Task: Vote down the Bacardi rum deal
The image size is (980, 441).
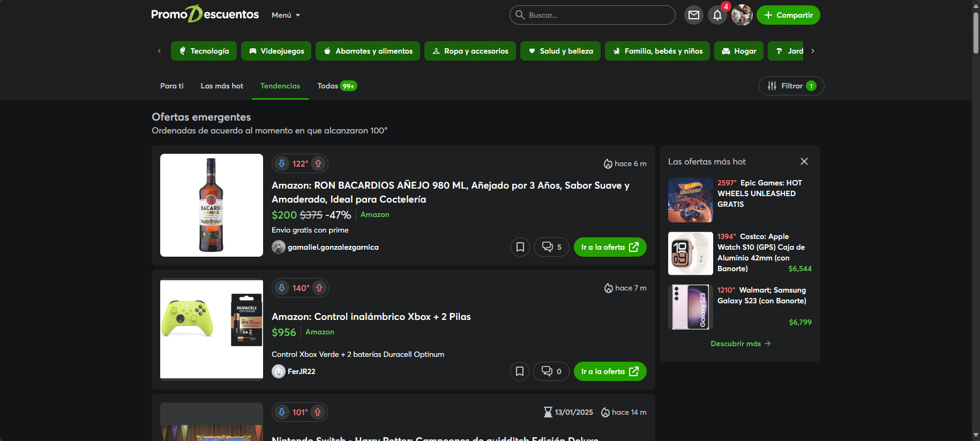Action: 282,163
